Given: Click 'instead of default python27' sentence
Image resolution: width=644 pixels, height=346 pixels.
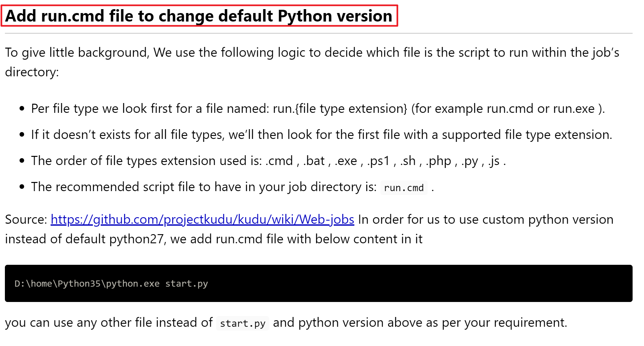Looking at the screenshot, I should 85,239.
